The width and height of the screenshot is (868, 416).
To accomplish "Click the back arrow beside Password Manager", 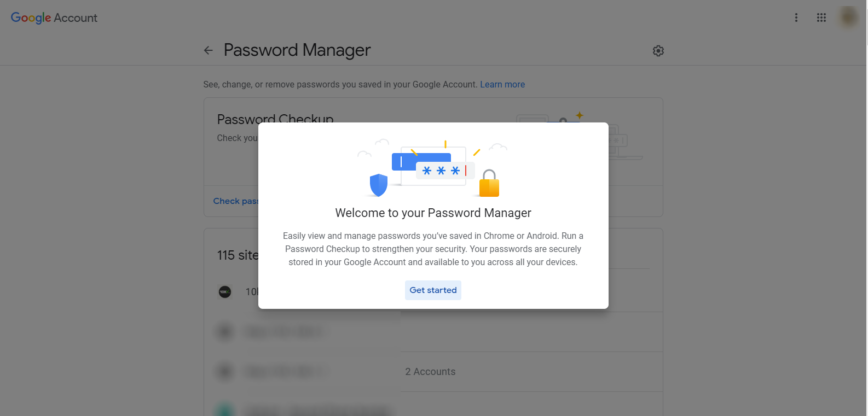I will (209, 51).
